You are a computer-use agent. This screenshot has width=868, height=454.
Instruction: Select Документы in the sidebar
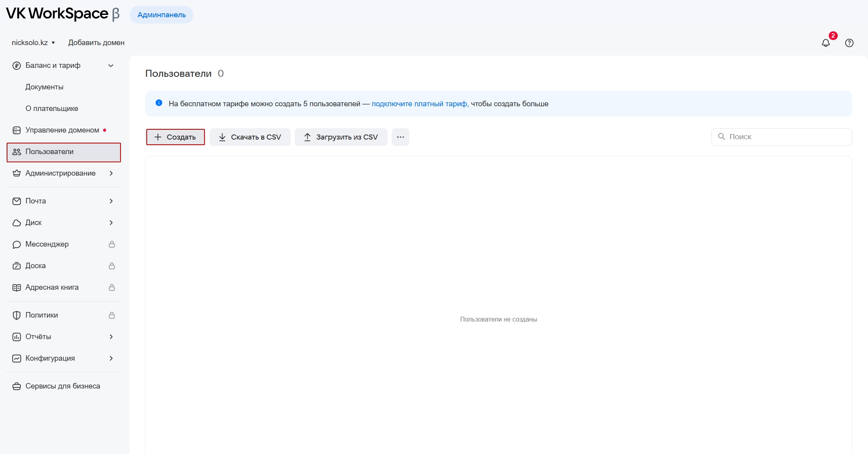(x=44, y=87)
